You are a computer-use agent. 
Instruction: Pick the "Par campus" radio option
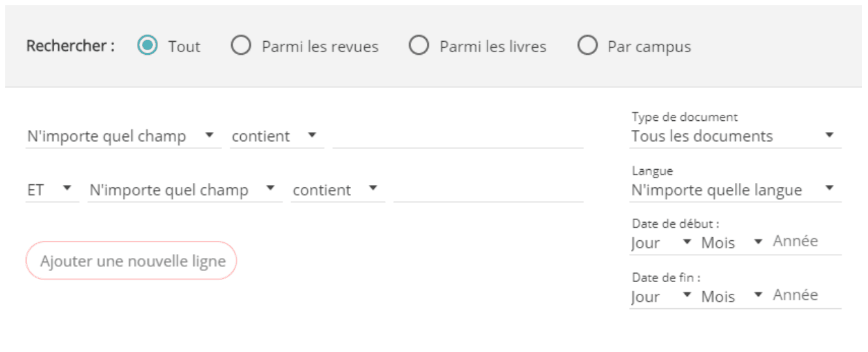click(x=587, y=46)
